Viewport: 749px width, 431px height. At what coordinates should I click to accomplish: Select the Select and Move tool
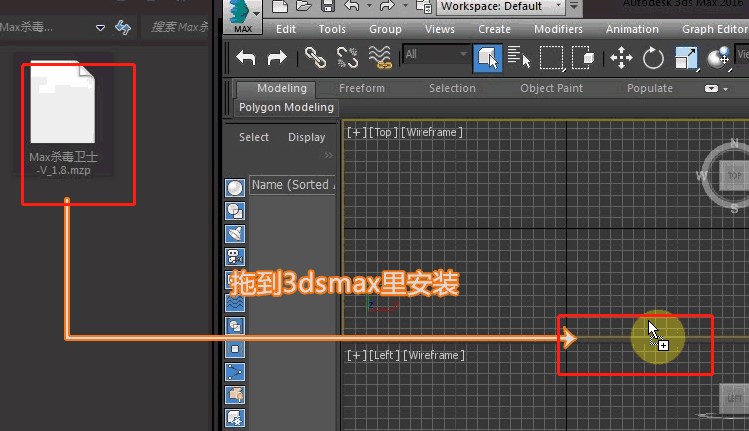click(621, 58)
